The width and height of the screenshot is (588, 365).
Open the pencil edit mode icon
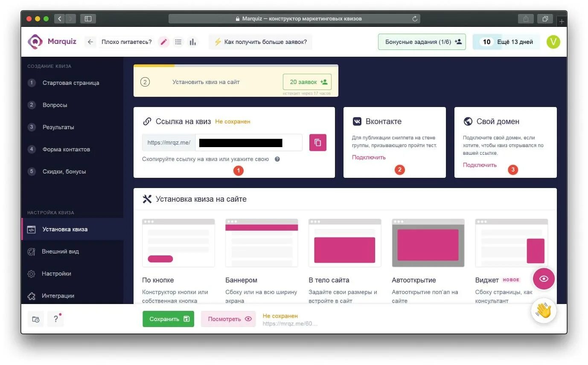[x=164, y=42]
